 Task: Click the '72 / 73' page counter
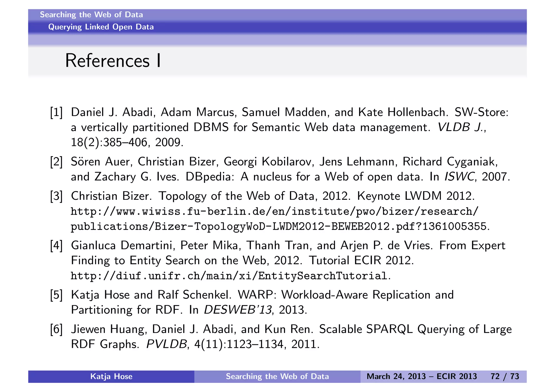(x=505, y=377)
